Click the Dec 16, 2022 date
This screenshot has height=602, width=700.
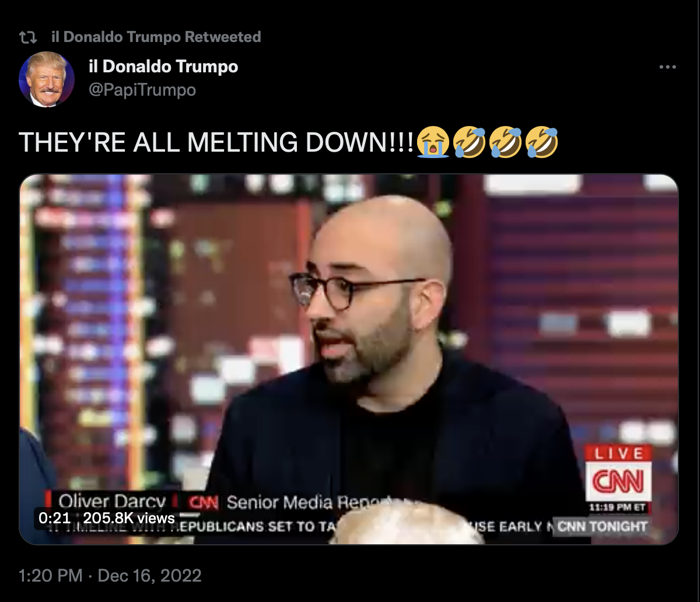tap(149, 576)
